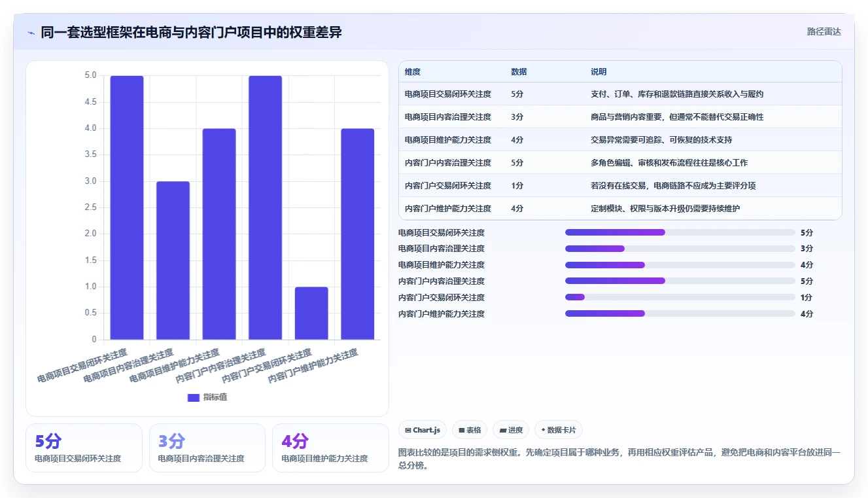
Task: Click description 商品与营销内容重要，但通常不能替代交易正确性
Action: (677, 117)
